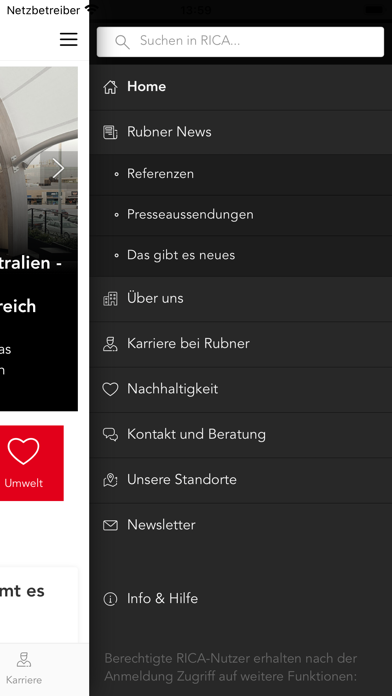
Task: Tap the red Umwelt heart tile
Action: pyautogui.click(x=32, y=463)
